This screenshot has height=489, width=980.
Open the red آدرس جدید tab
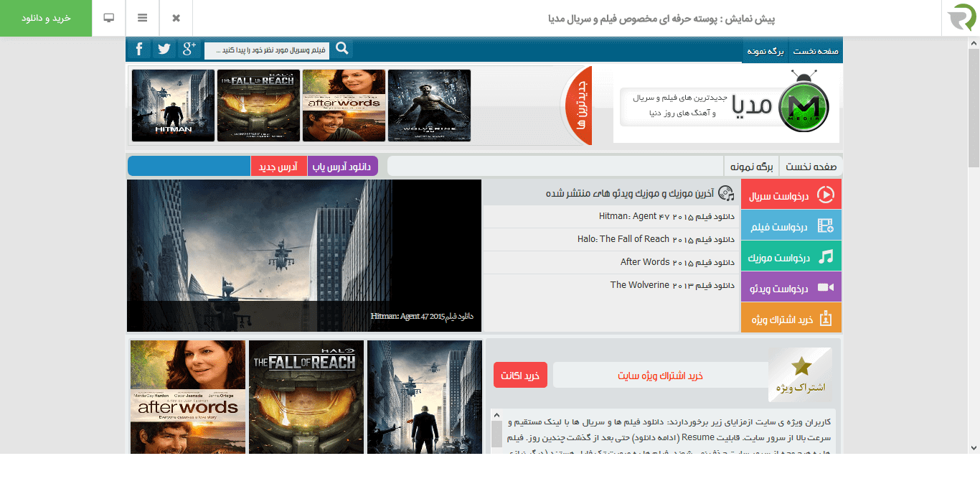pos(278,167)
